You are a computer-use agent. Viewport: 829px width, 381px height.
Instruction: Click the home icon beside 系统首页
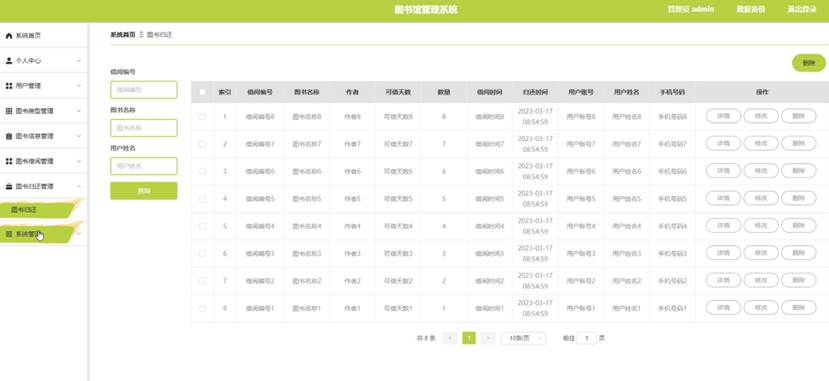[x=8, y=36]
